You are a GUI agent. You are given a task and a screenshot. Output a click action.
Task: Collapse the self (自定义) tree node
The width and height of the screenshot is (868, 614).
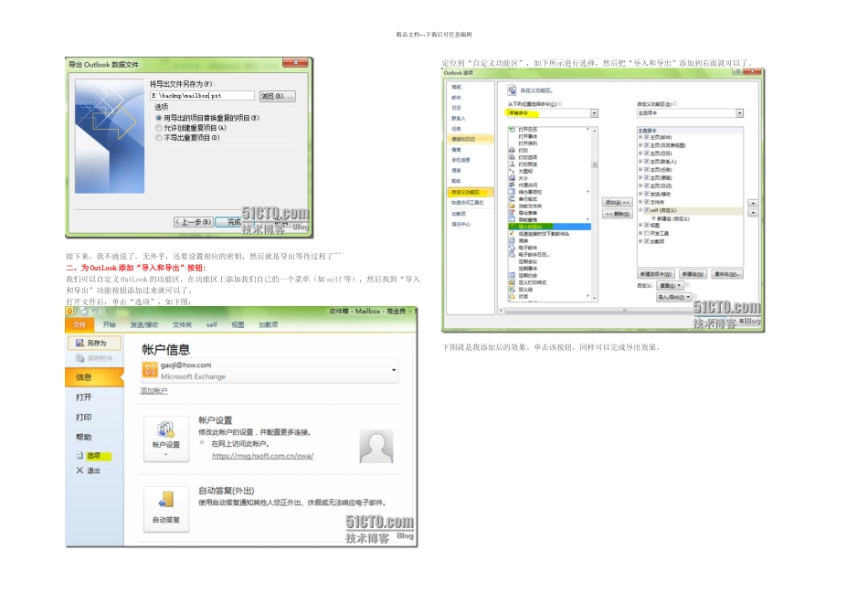click(x=640, y=210)
